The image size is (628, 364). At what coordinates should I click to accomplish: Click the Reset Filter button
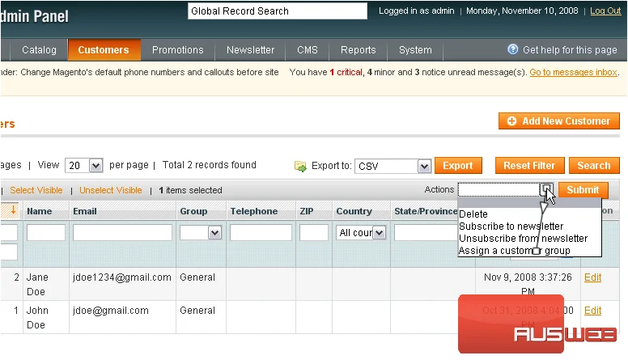point(529,165)
